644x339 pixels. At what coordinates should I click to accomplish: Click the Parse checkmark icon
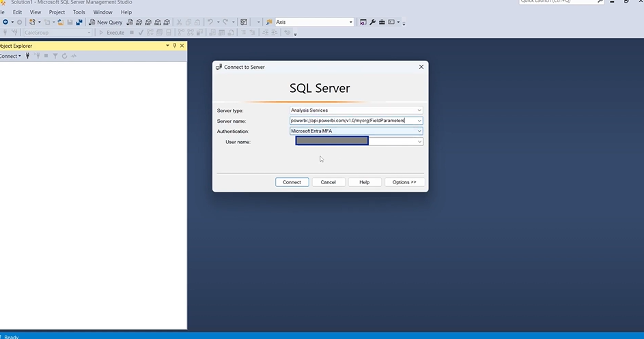pyautogui.click(x=141, y=33)
